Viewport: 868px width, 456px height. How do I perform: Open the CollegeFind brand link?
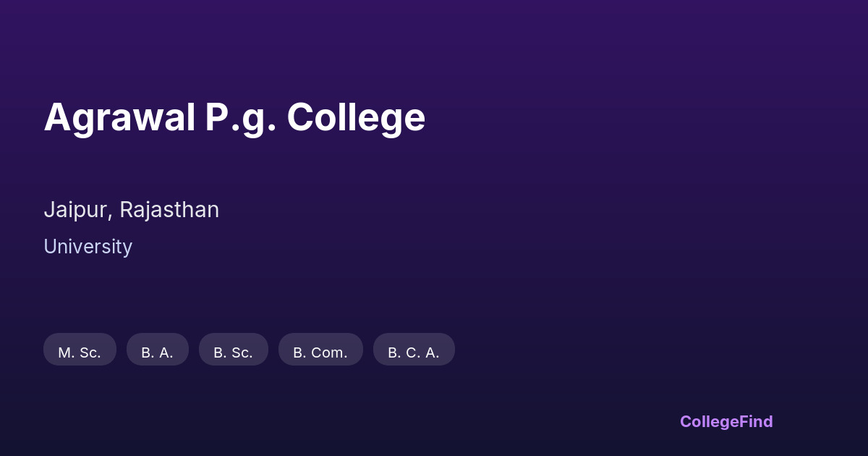click(x=726, y=421)
